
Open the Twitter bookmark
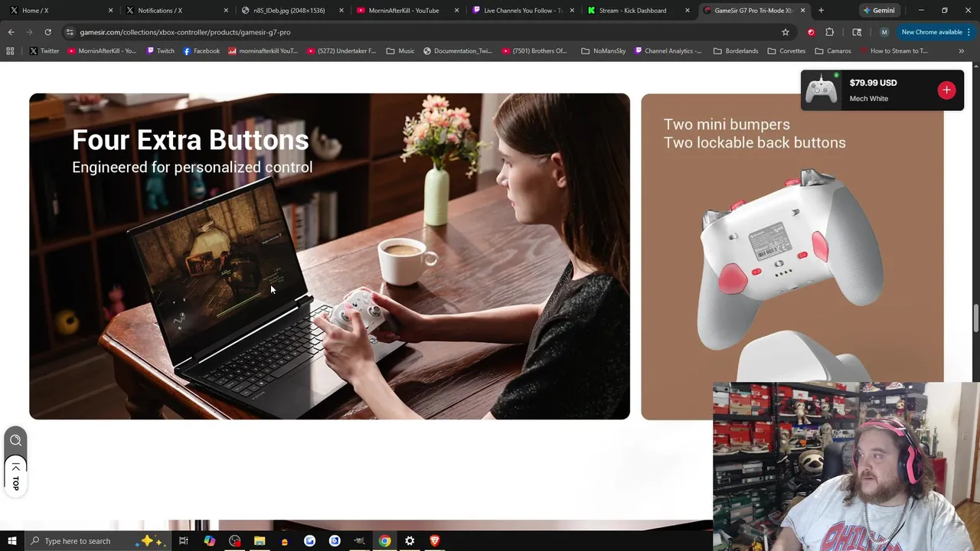pyautogui.click(x=44, y=51)
